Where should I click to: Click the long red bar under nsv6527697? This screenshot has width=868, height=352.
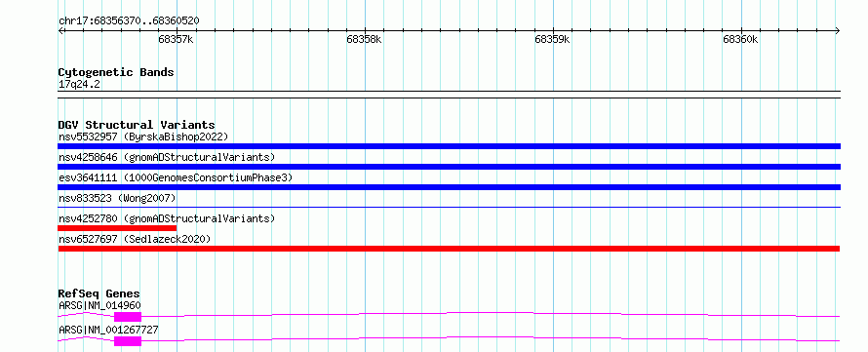449,249
